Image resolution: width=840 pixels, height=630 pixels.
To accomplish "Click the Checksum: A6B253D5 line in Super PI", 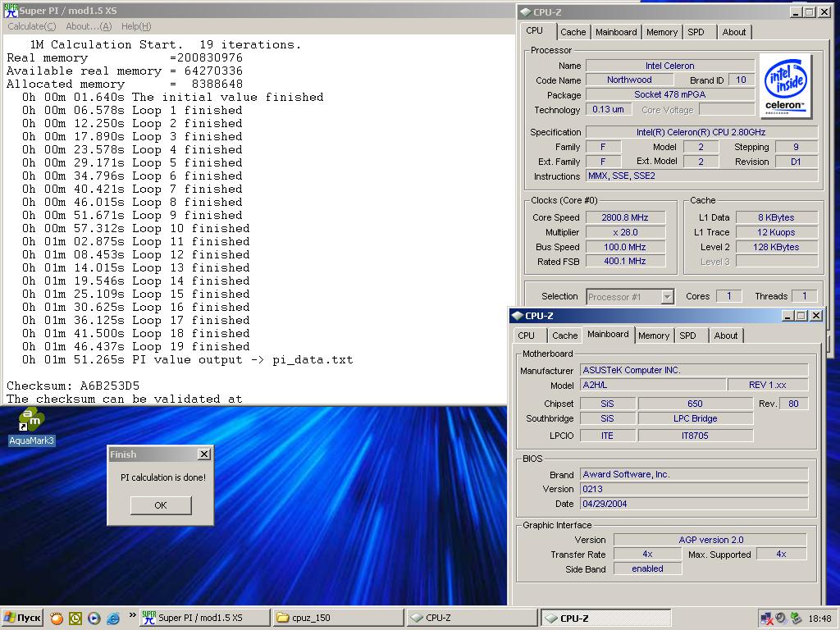I will pyautogui.click(x=73, y=386).
